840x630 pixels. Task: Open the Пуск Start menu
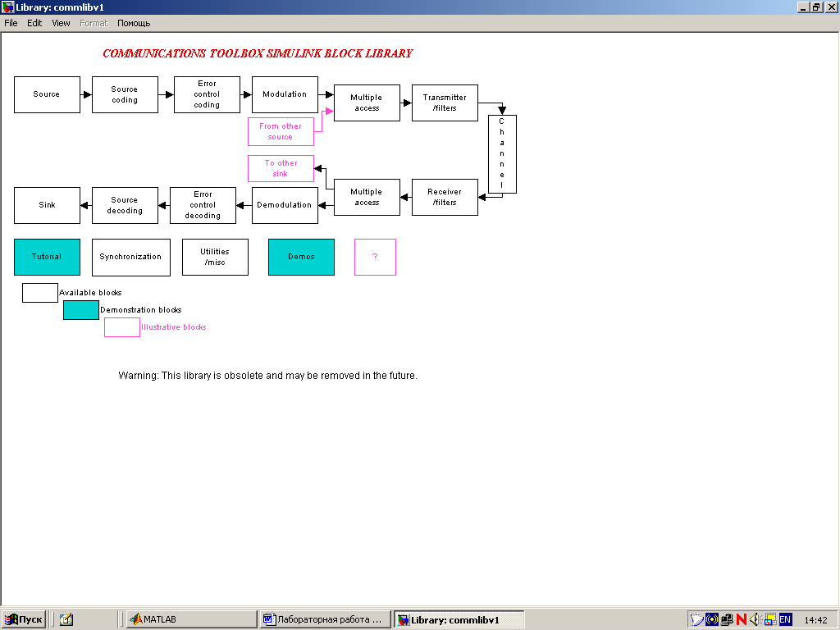(x=24, y=619)
